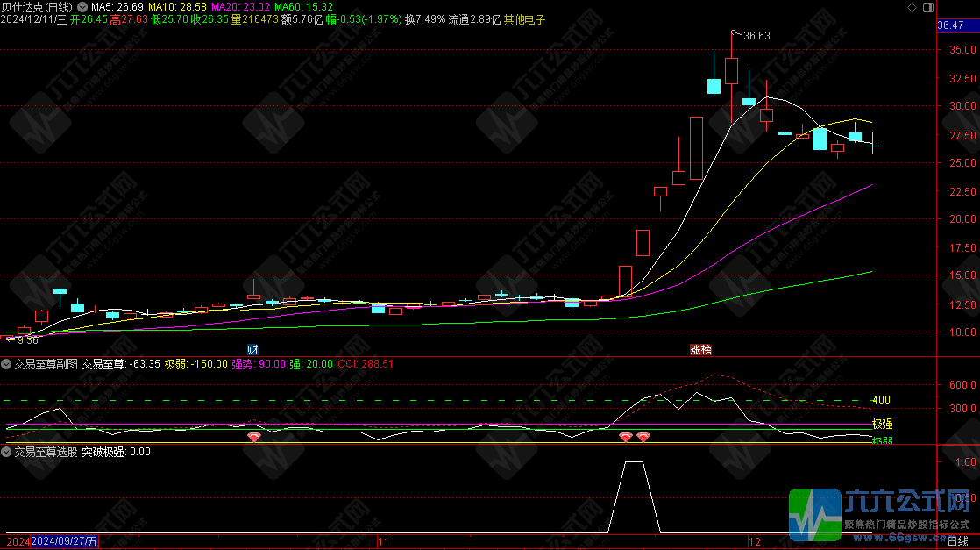Screen dimensions: 980x550
Task: Click the MA5 indicator label
Action: (x=111, y=6)
